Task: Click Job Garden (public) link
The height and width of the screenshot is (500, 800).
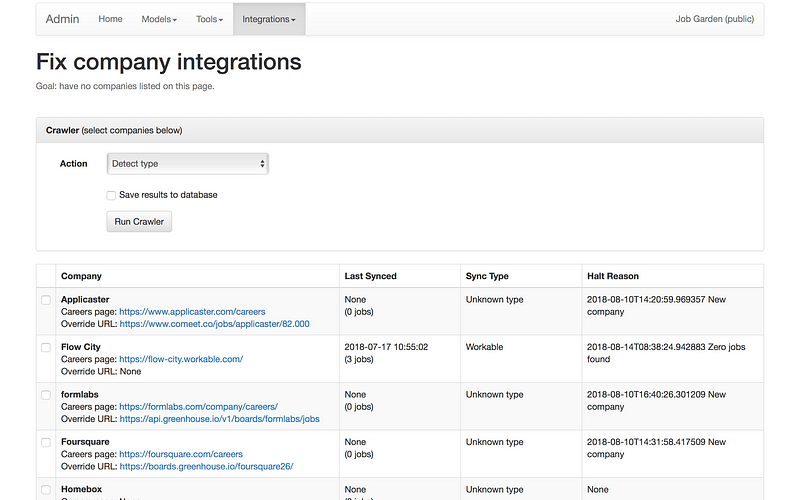Action: pyautogui.click(x=714, y=19)
